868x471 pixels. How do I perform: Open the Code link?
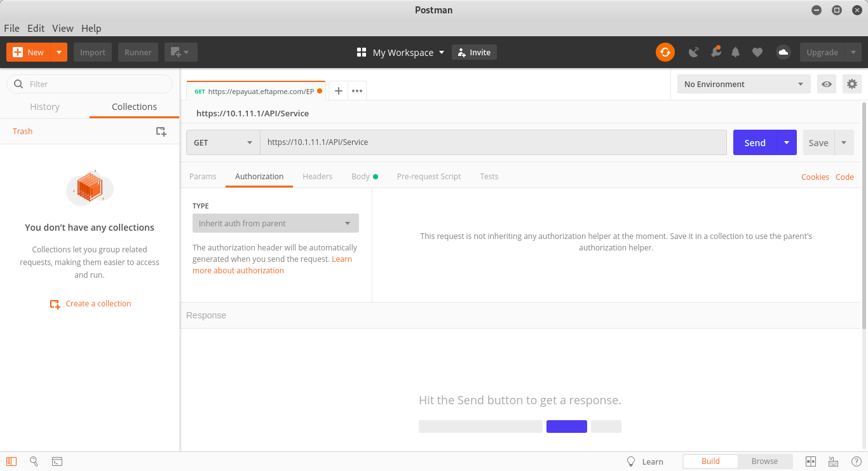tap(844, 177)
